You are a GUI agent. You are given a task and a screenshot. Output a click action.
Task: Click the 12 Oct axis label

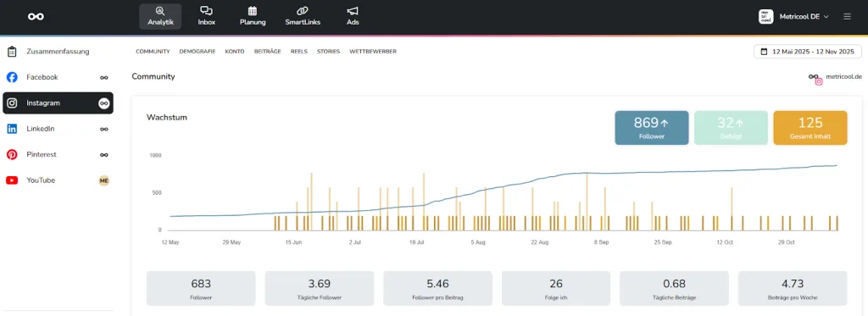pyautogui.click(x=725, y=242)
